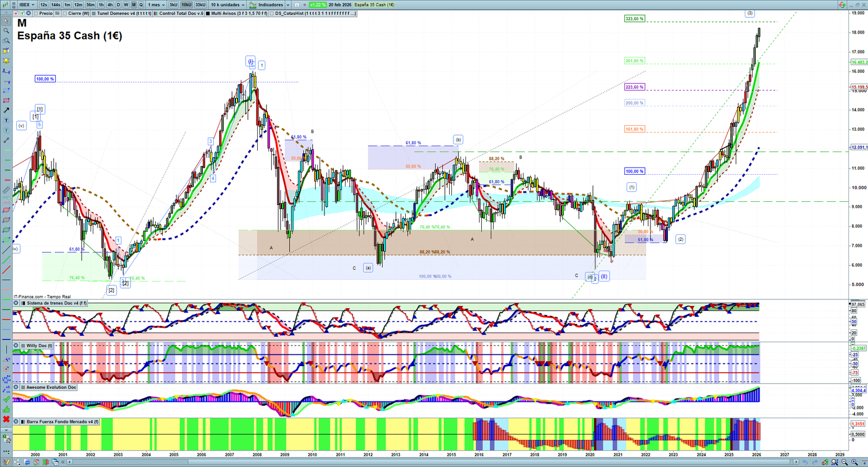Toggle the Cierre (W) checkbox

(65, 14)
